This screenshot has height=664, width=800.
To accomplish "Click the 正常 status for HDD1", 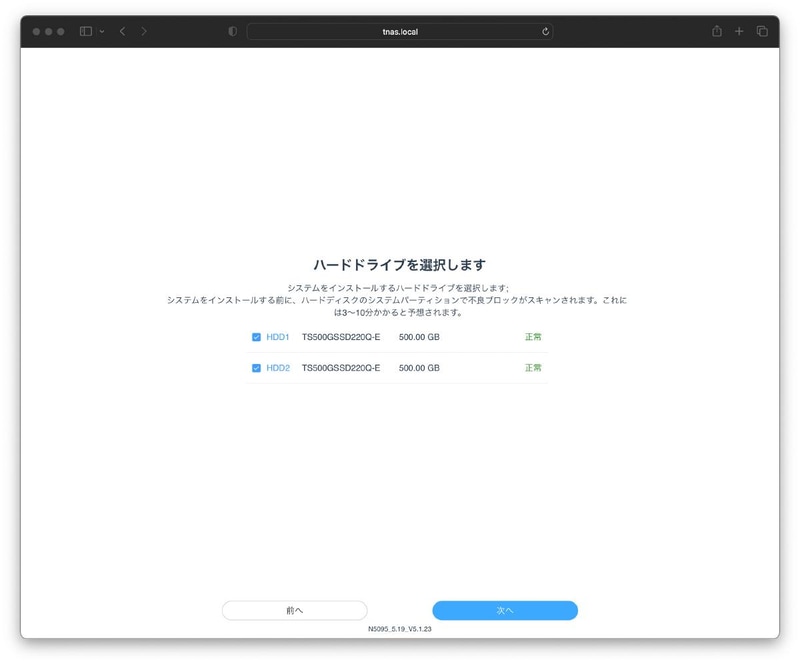I will [x=533, y=337].
